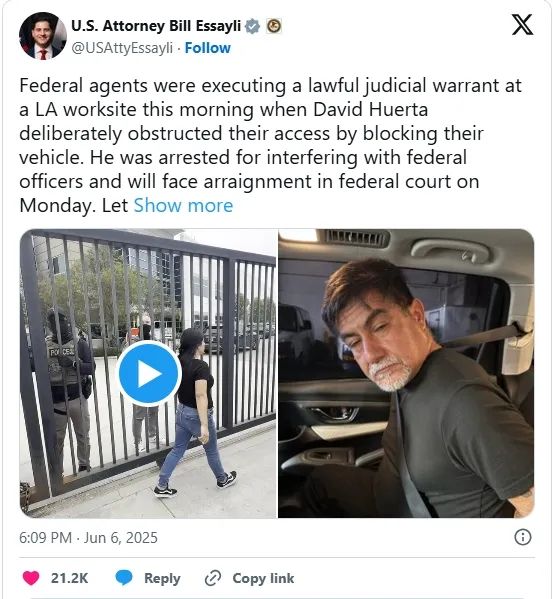Viewport: 553px width, 599px height.
Task: Open the metal gate video thumbnail
Action: tap(148, 373)
